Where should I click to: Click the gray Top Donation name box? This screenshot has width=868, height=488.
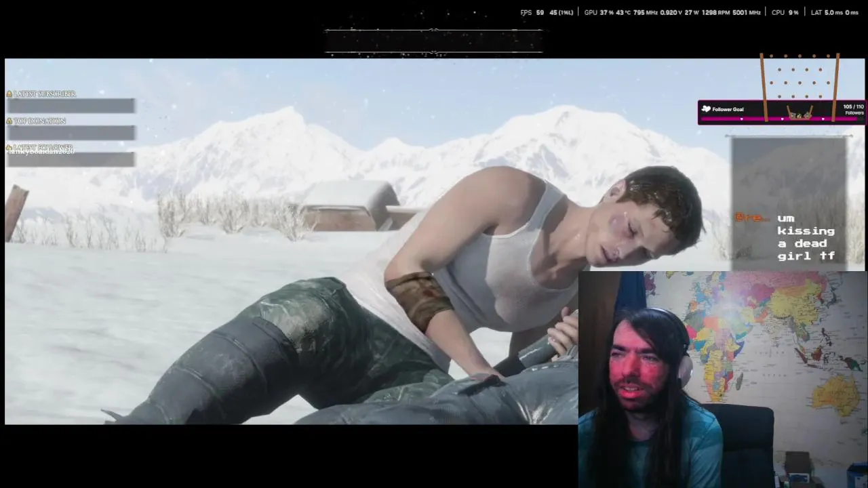click(71, 132)
